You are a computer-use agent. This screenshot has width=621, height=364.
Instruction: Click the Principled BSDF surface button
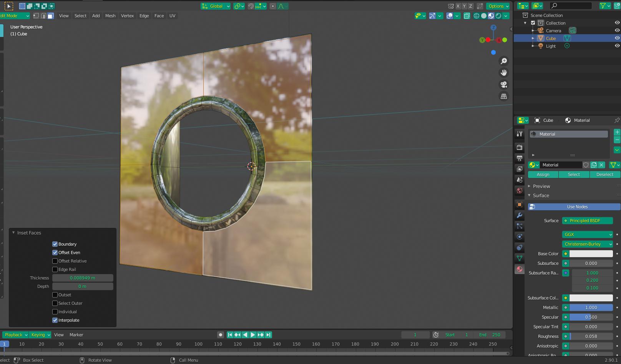587,221
